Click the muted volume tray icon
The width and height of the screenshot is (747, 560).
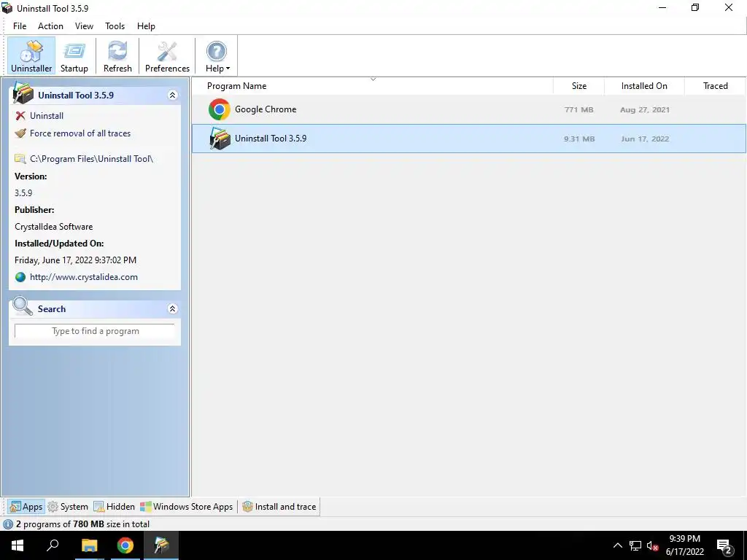tap(652, 545)
